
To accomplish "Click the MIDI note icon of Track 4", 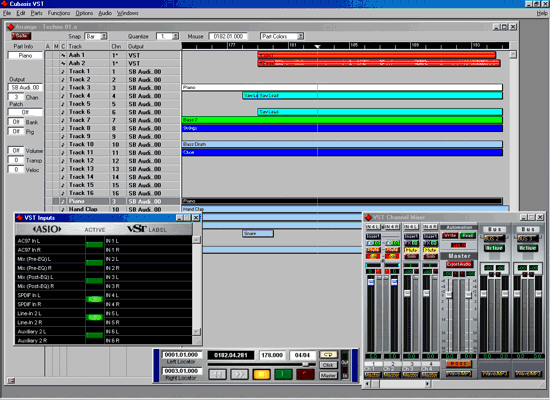I will (x=63, y=96).
